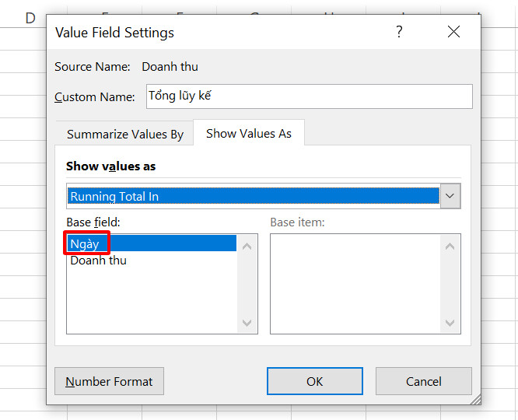The width and height of the screenshot is (518, 420).
Task: Select Ngày in Base field list
Action: tap(152, 243)
